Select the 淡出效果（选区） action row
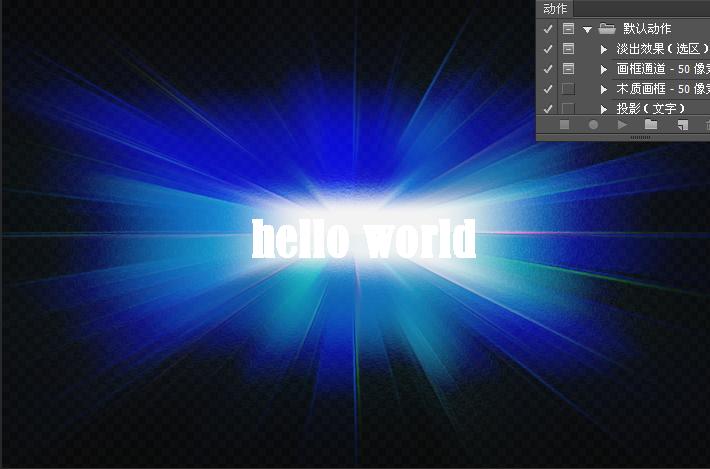This screenshot has width=710, height=469. coord(663,48)
